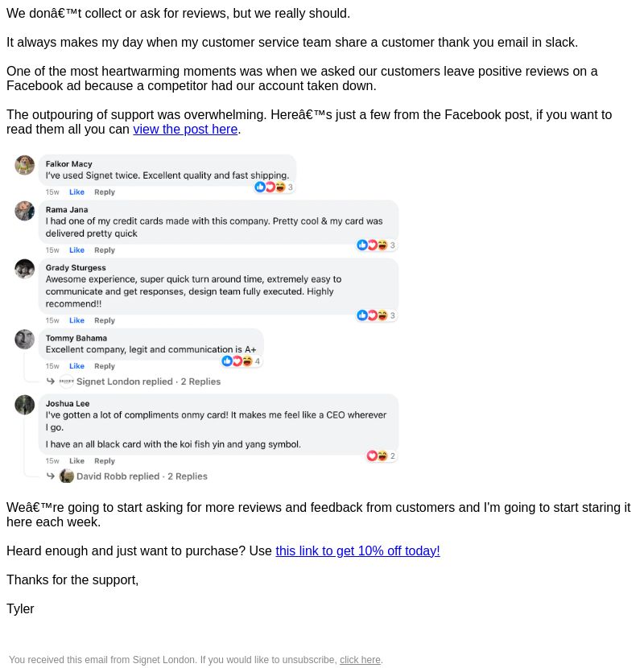
Task: View reaction emojis on Rama Jana's comment
Action: [377, 245]
